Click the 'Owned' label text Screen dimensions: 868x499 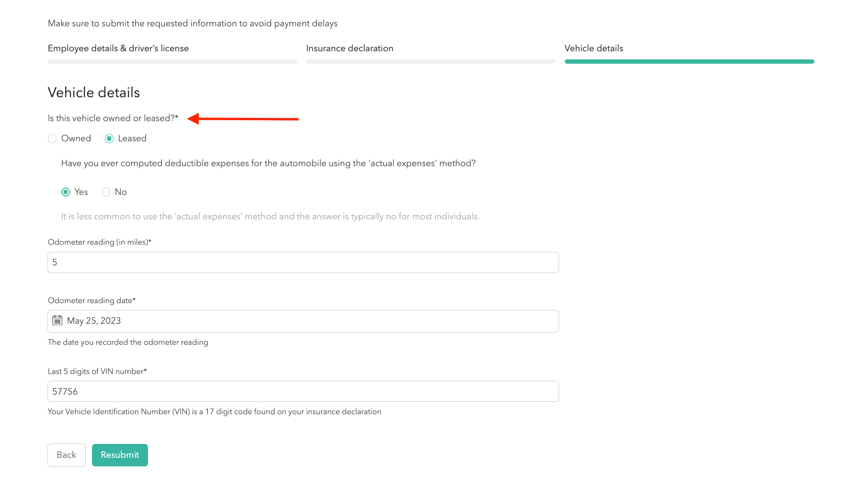coord(76,138)
